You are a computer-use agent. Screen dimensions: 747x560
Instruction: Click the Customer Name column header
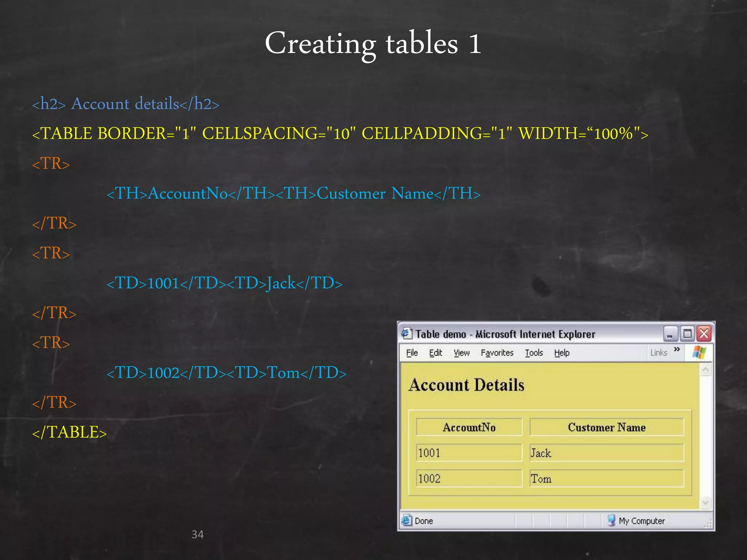pyautogui.click(x=606, y=427)
